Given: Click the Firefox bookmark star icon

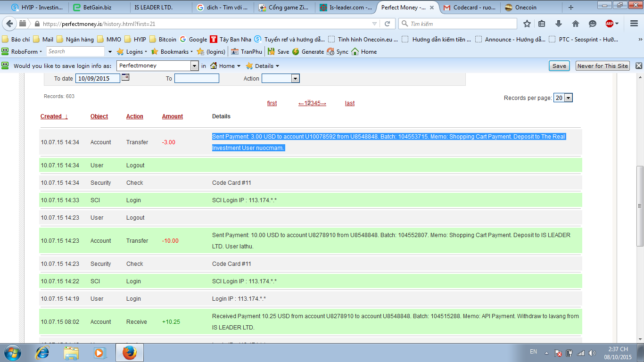Looking at the screenshot, I should (x=527, y=24).
